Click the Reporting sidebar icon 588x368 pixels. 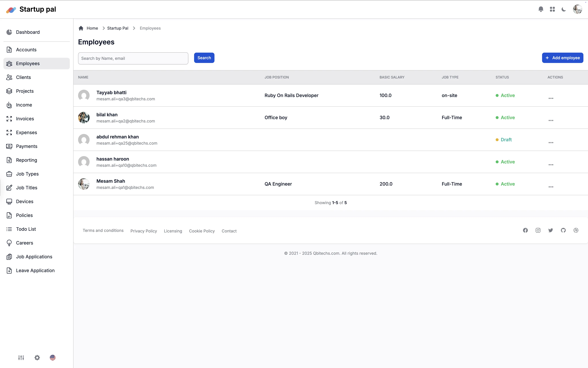9,160
